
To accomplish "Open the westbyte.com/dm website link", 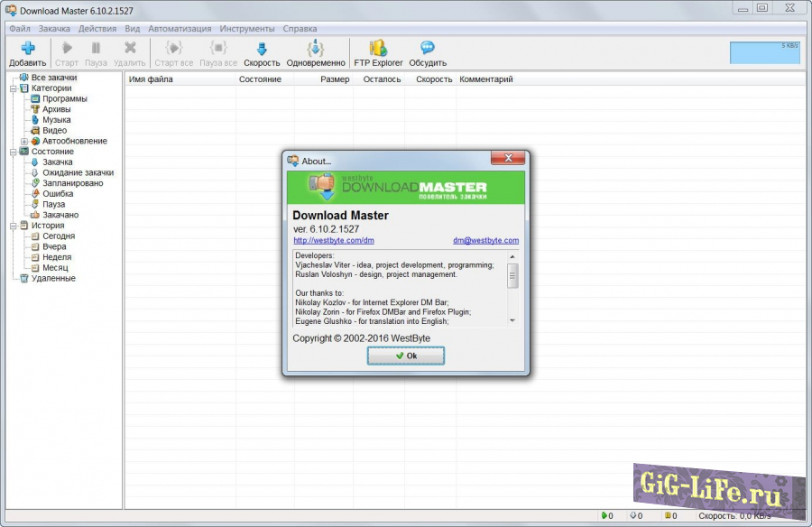I will pos(333,241).
